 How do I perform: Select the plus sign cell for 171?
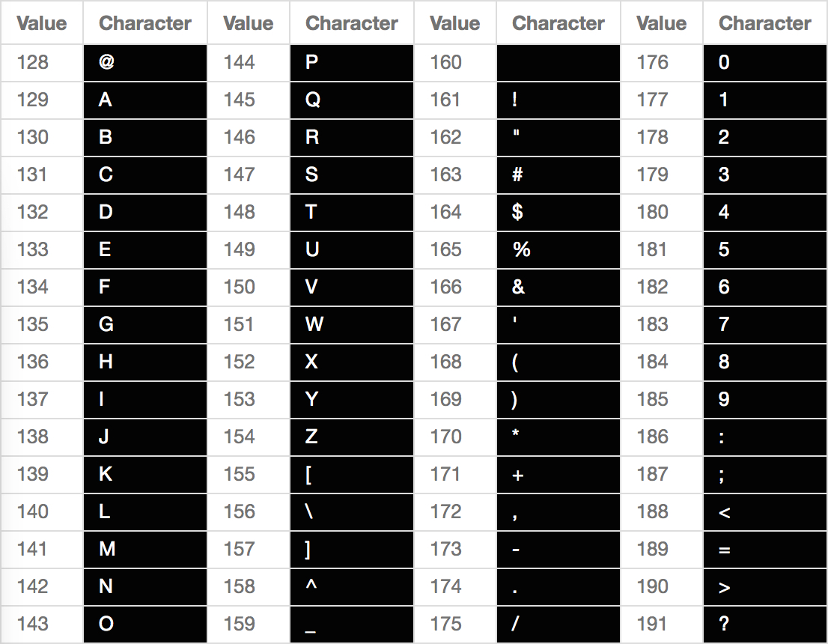click(x=558, y=475)
